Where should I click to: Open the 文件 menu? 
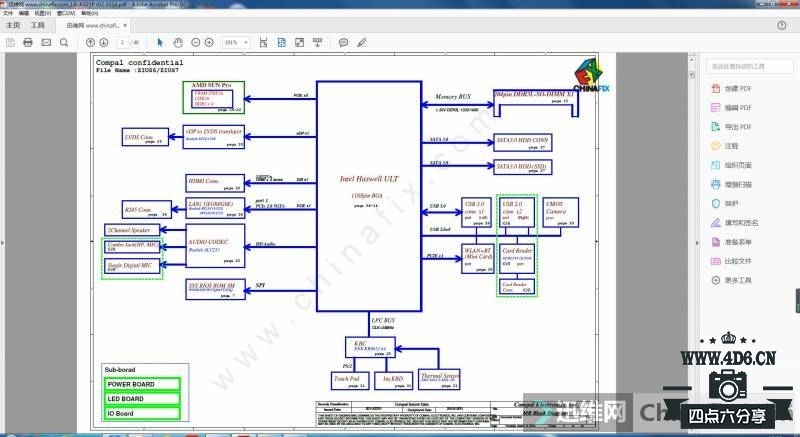click(x=8, y=13)
